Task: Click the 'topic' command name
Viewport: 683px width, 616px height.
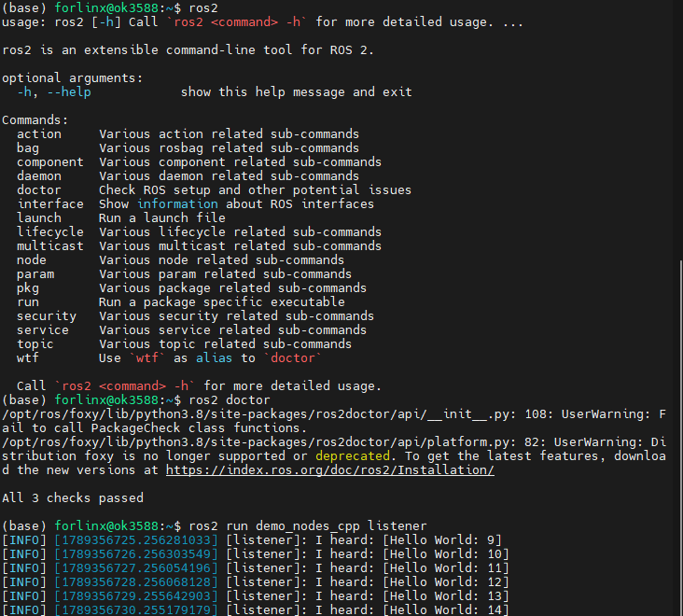Action: pos(35,344)
